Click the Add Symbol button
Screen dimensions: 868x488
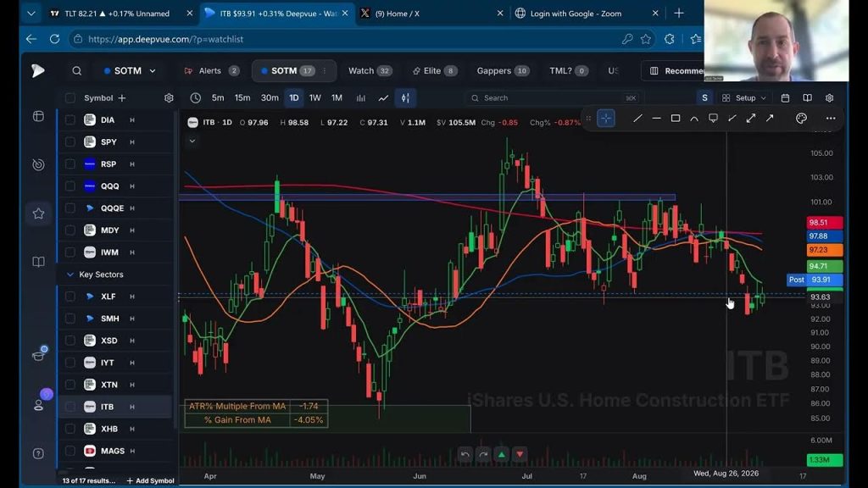click(x=151, y=481)
